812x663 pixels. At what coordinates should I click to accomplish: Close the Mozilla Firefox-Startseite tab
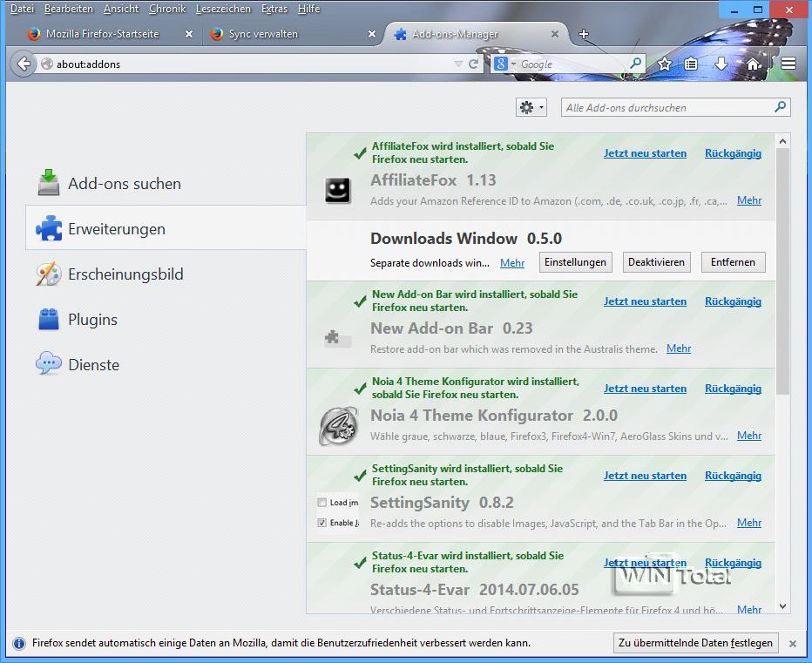(x=189, y=34)
